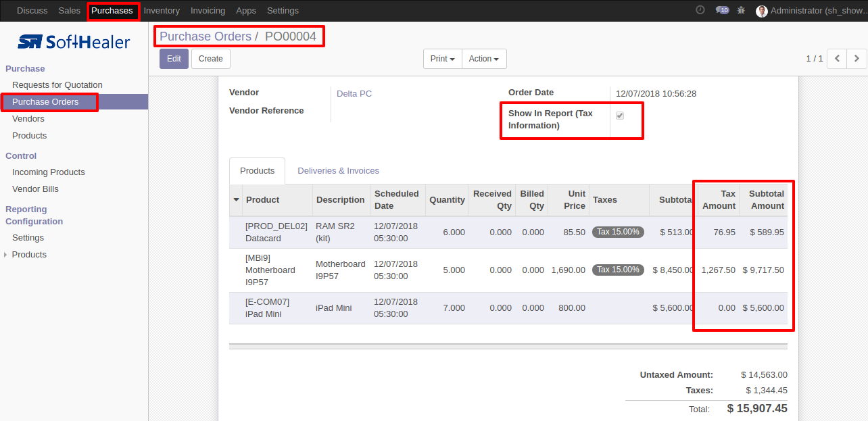Image resolution: width=868 pixels, height=421 pixels.
Task: Open the Sales menu
Action: pyautogui.click(x=70, y=11)
